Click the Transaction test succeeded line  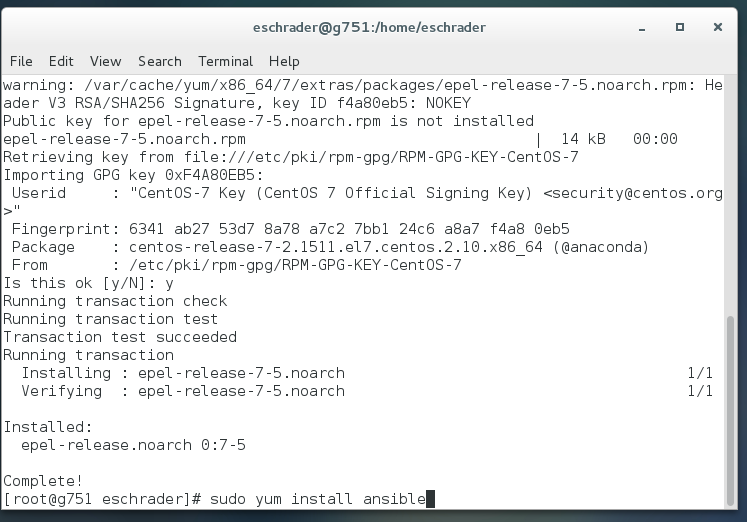tap(120, 337)
